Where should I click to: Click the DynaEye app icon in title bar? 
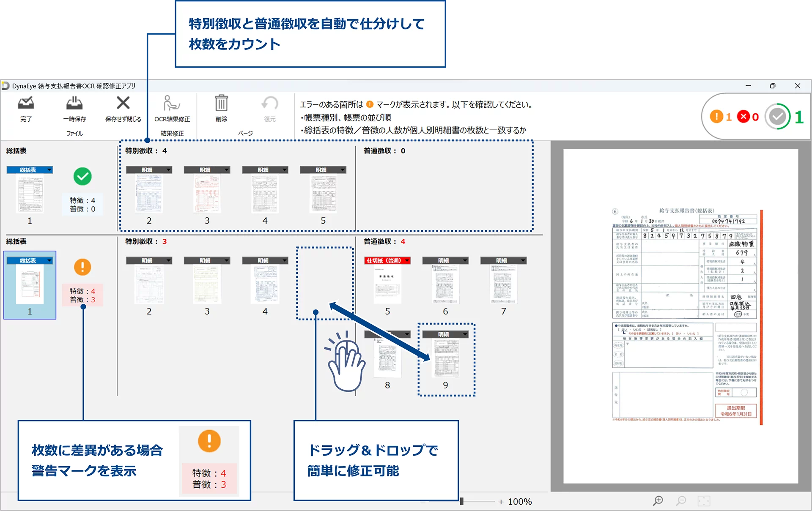pos(6,86)
